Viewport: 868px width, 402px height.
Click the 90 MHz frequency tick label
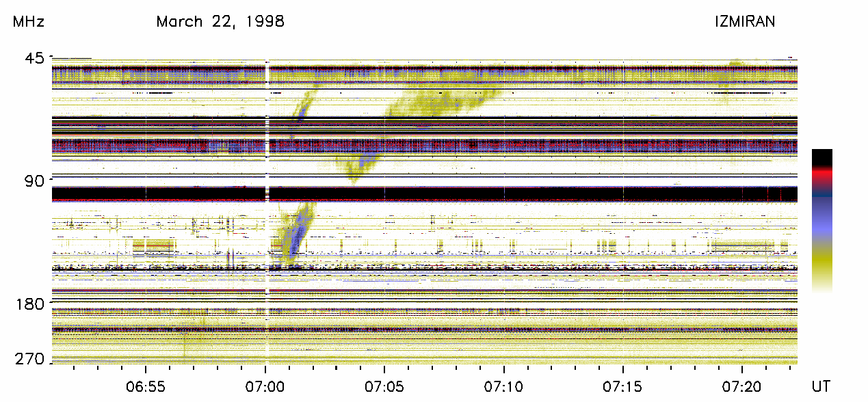coord(35,180)
